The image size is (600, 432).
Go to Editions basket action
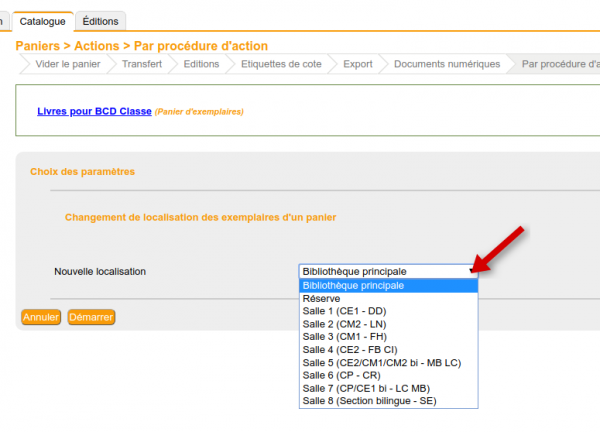pos(201,64)
